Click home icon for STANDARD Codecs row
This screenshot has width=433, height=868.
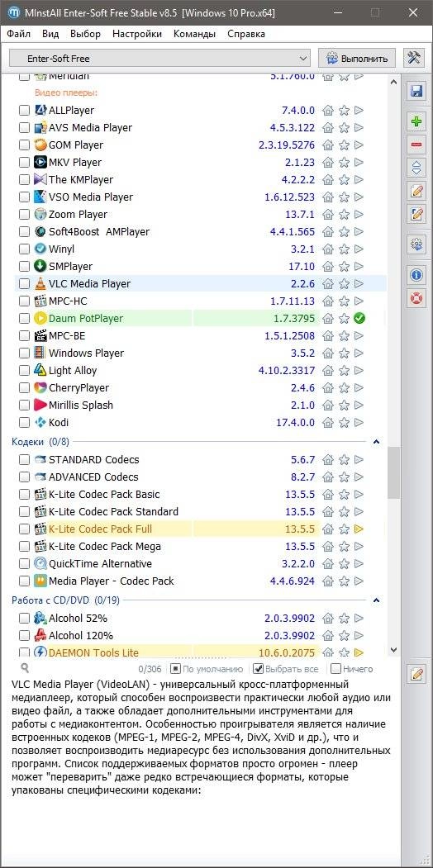point(328,459)
